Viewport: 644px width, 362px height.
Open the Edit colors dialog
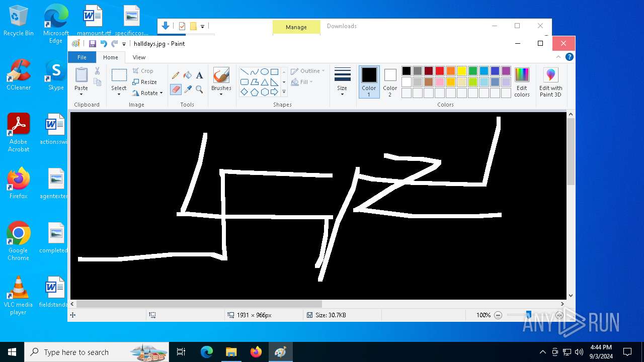[x=522, y=82]
